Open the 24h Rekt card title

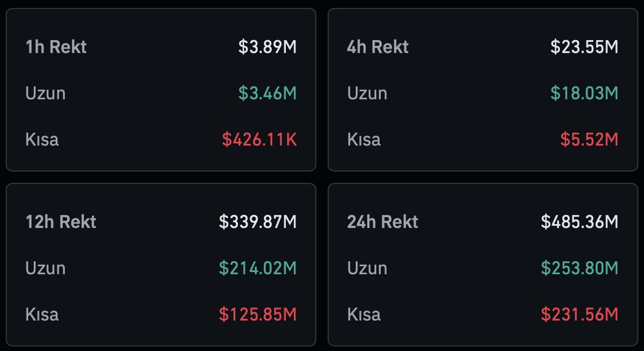pyautogui.click(x=382, y=222)
